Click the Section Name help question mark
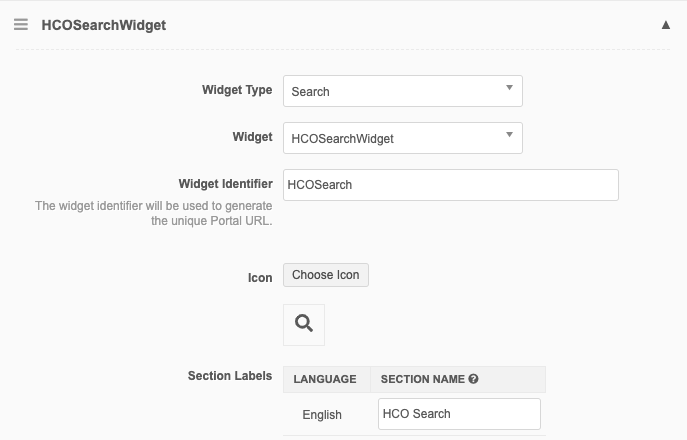The height and width of the screenshot is (440, 687). [x=473, y=380]
